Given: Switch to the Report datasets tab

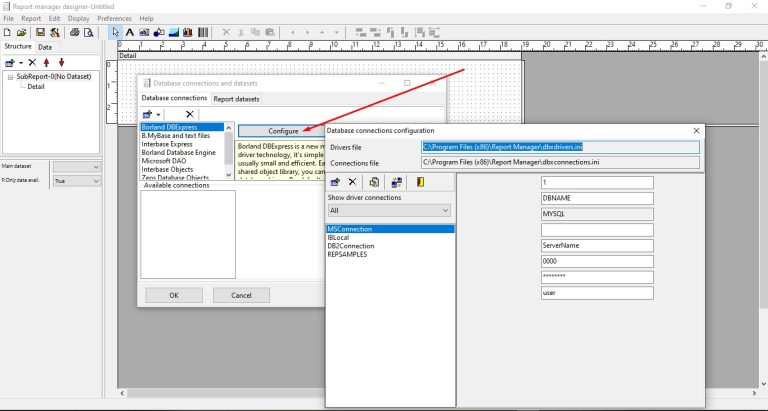Looking at the screenshot, I should click(236, 99).
